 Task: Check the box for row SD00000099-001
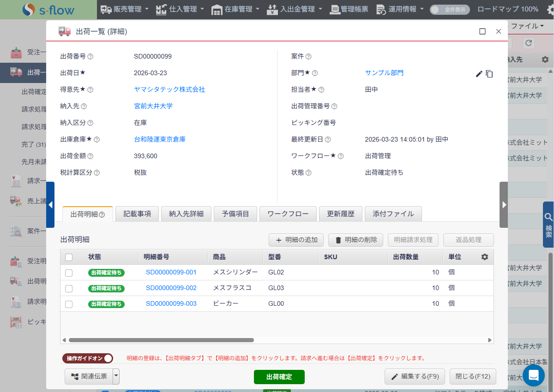69,273
